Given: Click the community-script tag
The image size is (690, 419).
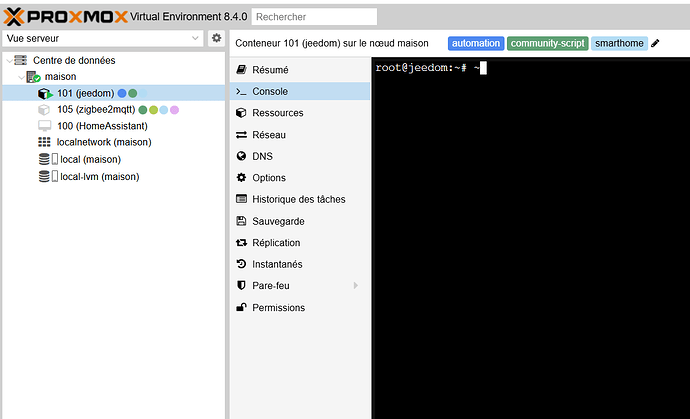Looking at the screenshot, I should tap(547, 43).
